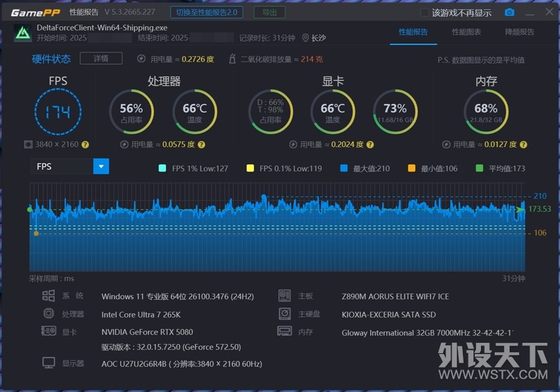Click the 硬件状态 heading

51,58
